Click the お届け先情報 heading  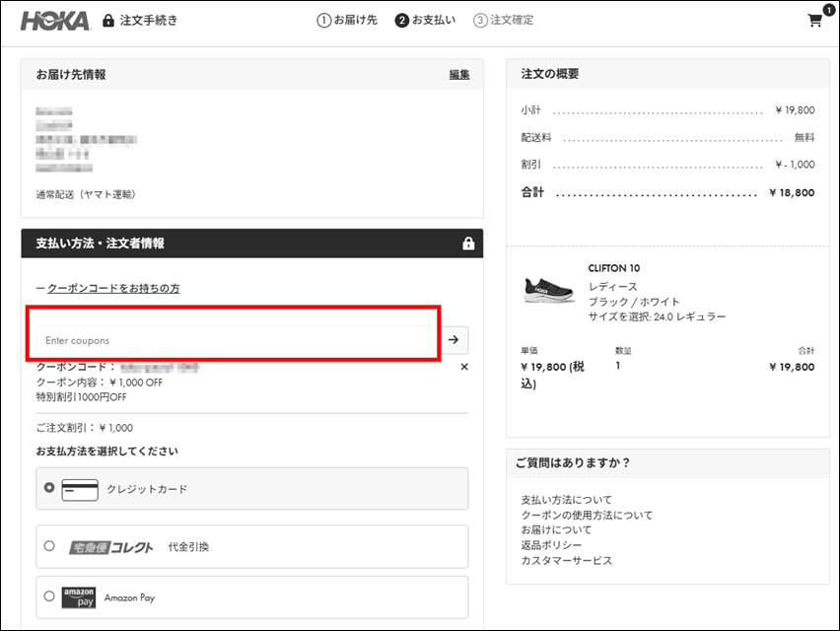pos(71,75)
